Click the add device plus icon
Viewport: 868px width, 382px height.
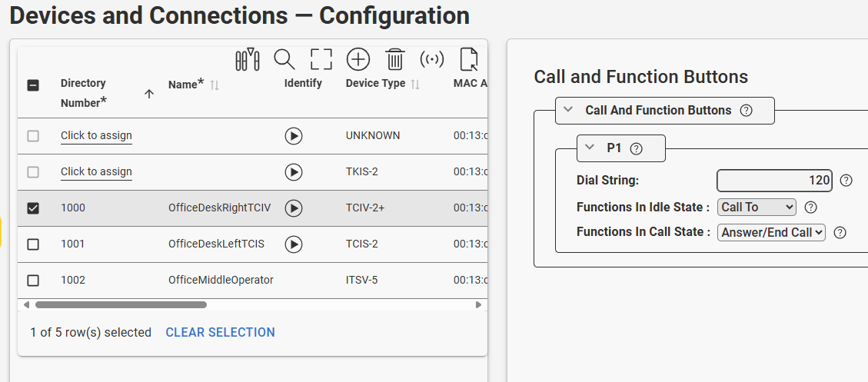click(x=358, y=59)
